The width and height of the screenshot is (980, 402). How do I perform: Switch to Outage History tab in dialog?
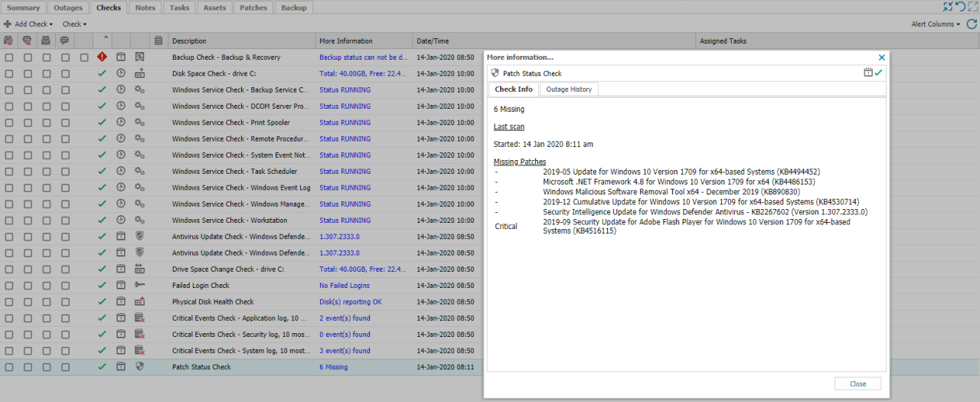[x=567, y=89]
